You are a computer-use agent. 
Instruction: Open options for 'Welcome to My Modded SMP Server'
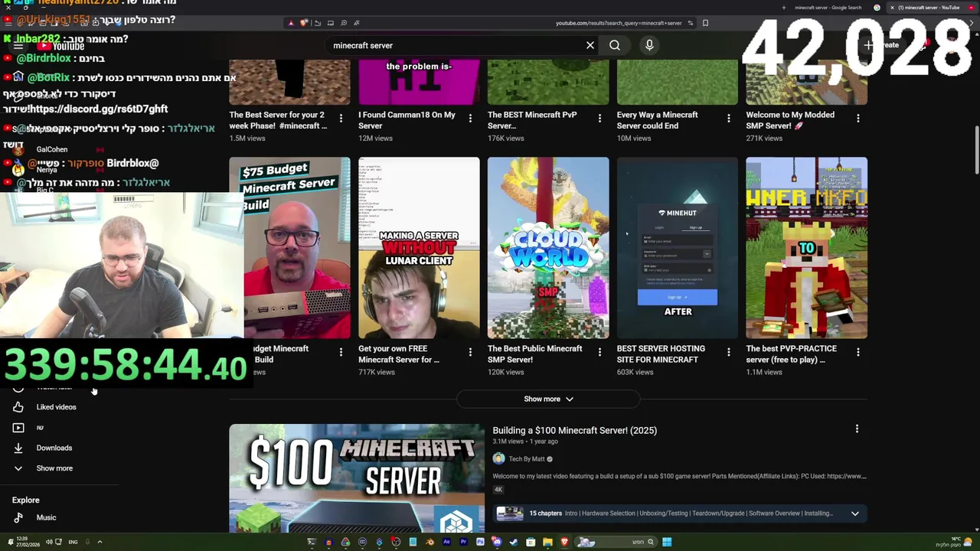point(857,119)
